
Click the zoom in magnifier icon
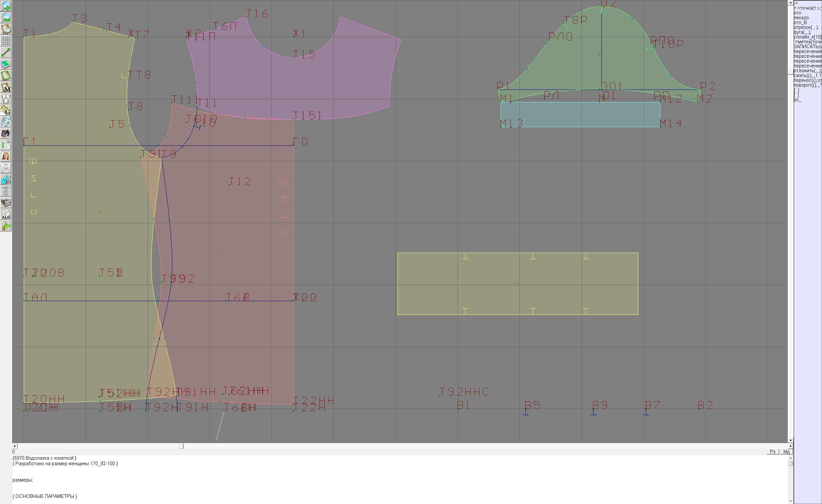pyautogui.click(x=6, y=6)
